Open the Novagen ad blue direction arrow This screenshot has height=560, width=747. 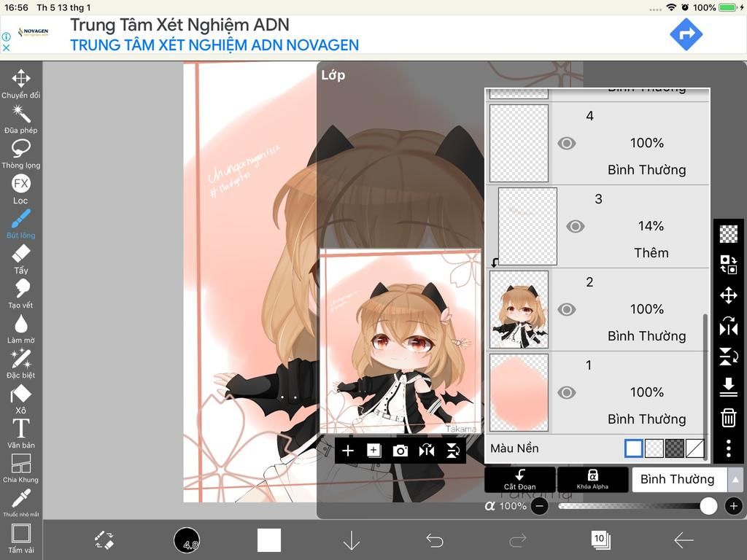686,34
